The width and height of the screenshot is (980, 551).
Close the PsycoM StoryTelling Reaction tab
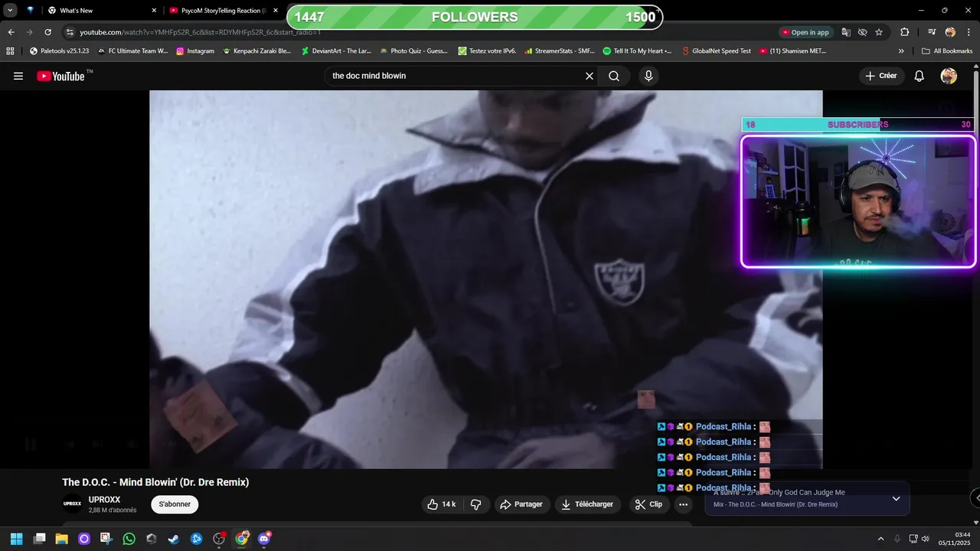276,11
